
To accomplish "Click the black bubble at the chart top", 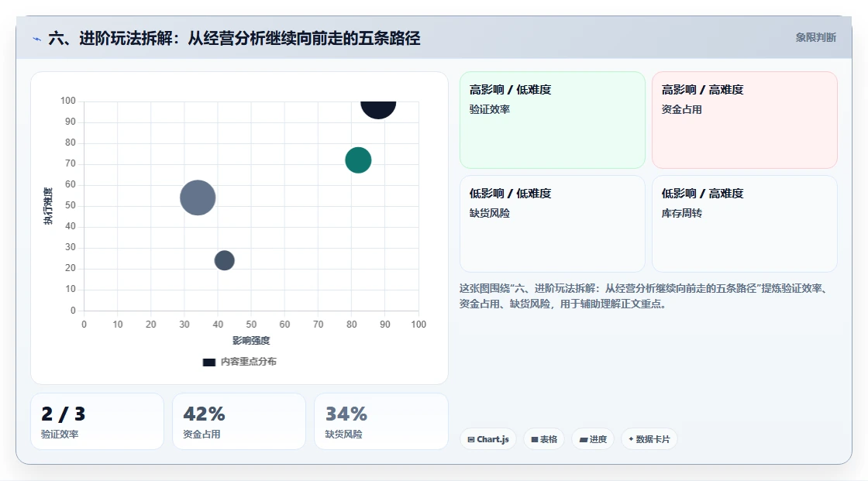I will point(378,109).
